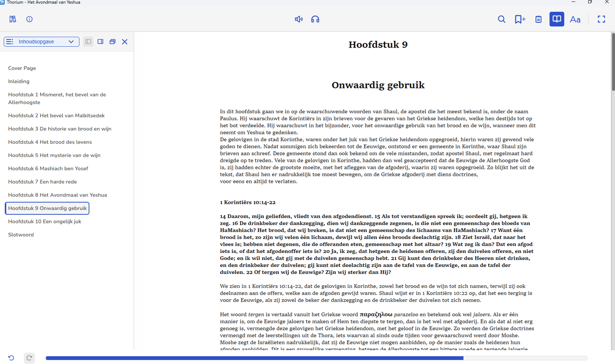Image resolution: width=615 pixels, height=364 pixels.
Task: Activate read aloud speaker icon
Action: (299, 19)
